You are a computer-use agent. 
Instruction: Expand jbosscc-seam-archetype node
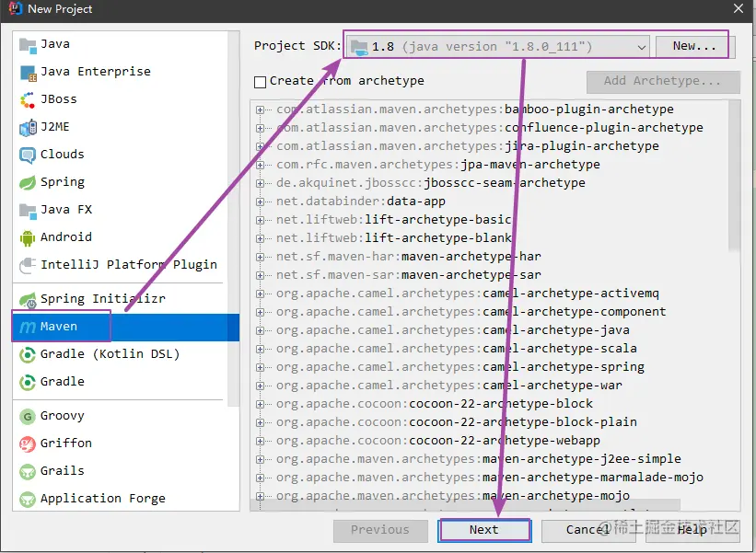click(x=260, y=183)
